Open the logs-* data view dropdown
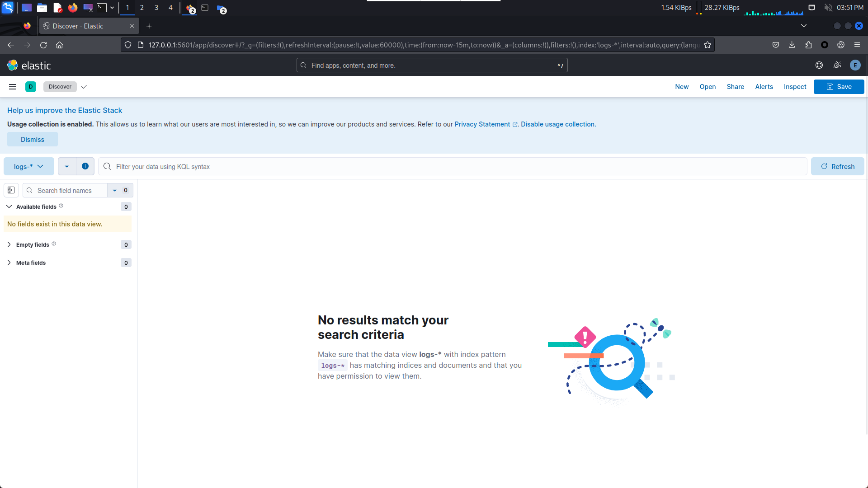The height and width of the screenshot is (488, 868). coord(28,166)
